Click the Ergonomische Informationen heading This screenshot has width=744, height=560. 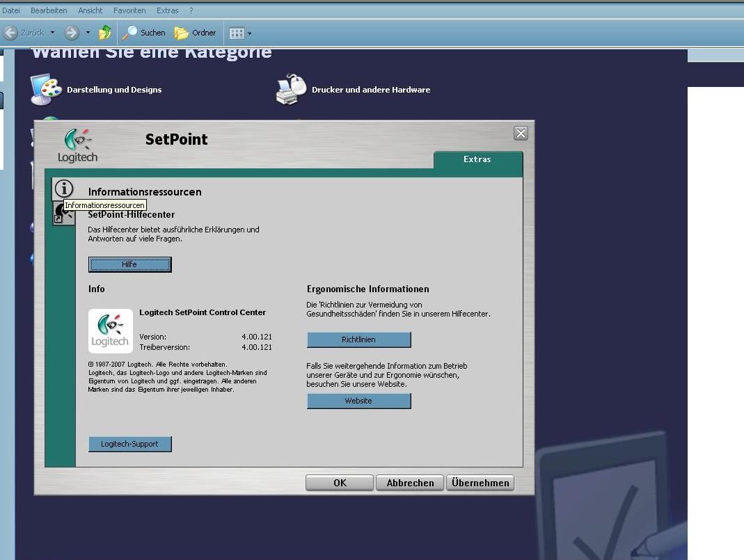367,289
